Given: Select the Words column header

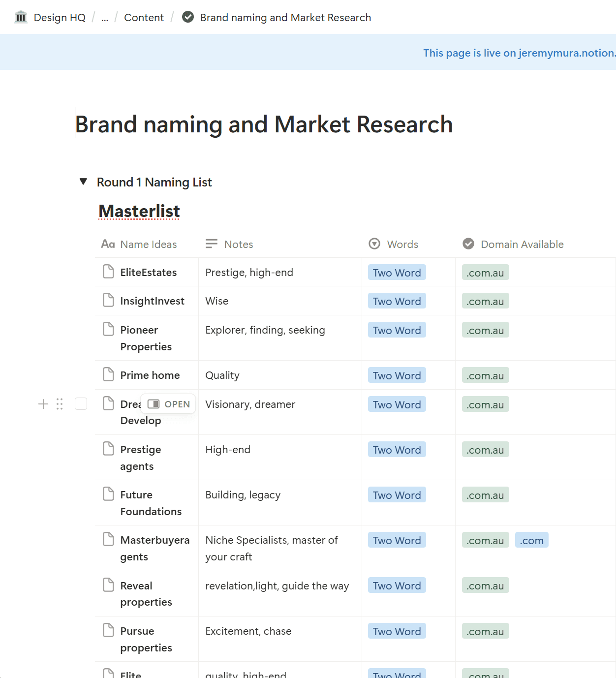Looking at the screenshot, I should [408, 244].
